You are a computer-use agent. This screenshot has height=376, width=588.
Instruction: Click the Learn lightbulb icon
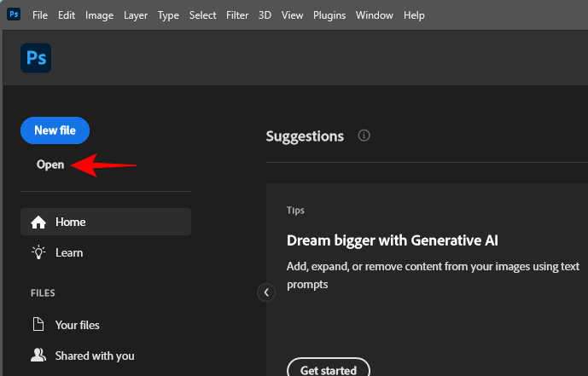[38, 252]
